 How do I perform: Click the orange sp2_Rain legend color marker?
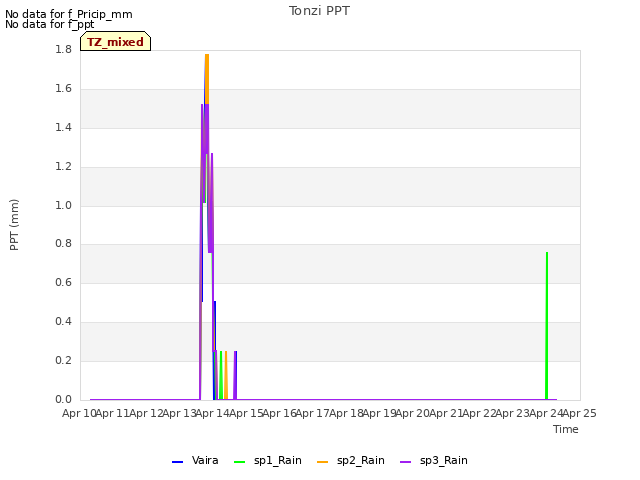322,462
